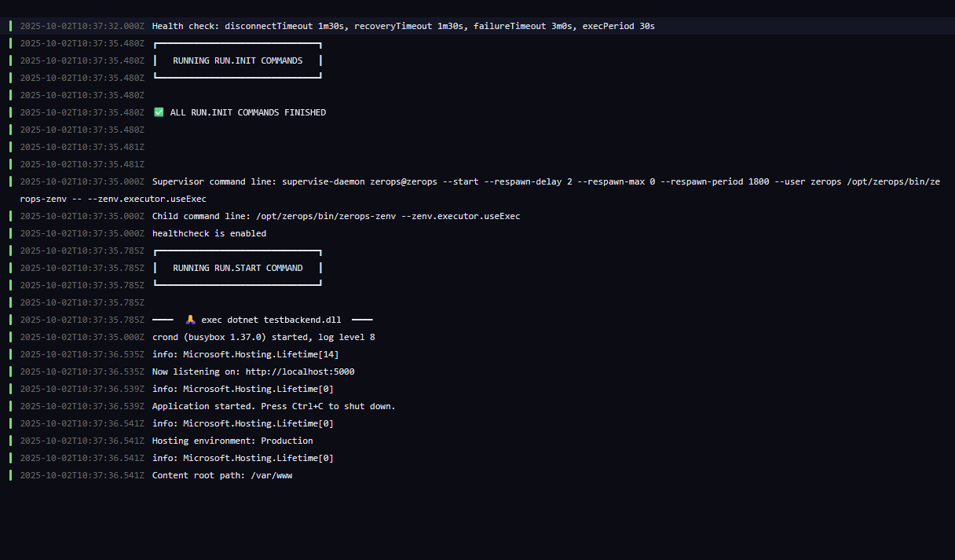
Task: Click timestamp beside 'Now listening on' line
Action: [x=82, y=372]
